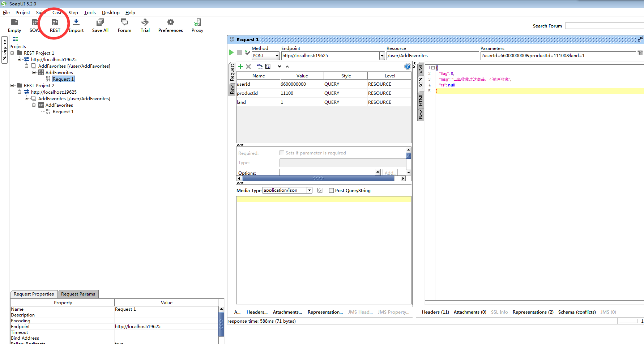Click the icon right of the Parameters field

[x=640, y=53]
